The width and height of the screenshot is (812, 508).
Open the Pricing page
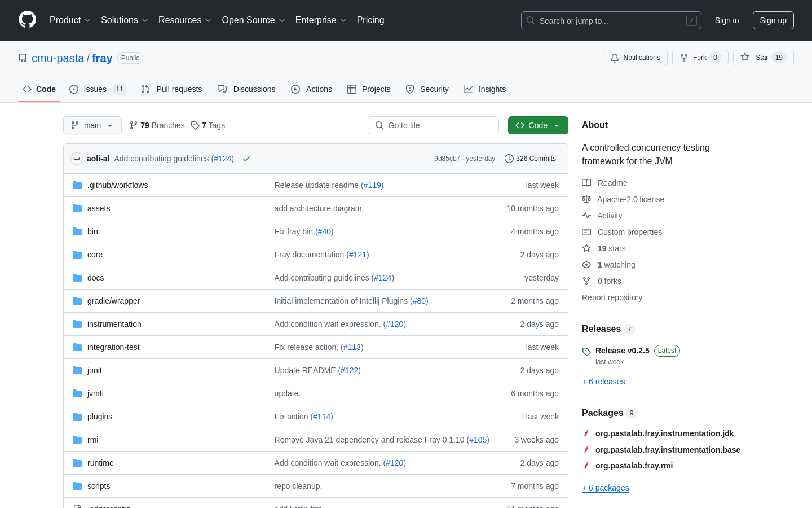[370, 20]
